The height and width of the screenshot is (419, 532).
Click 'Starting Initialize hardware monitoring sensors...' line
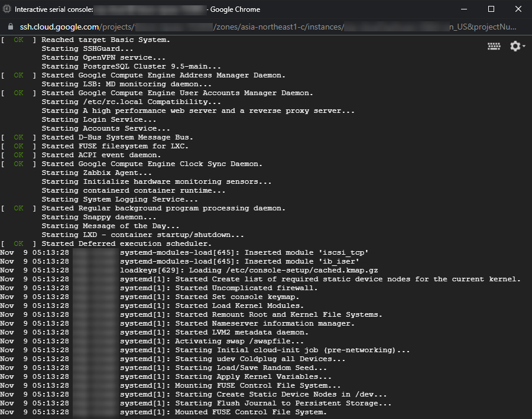pyautogui.click(x=157, y=181)
